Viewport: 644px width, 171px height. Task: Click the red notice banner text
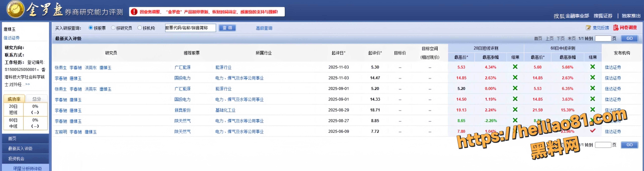point(209,12)
